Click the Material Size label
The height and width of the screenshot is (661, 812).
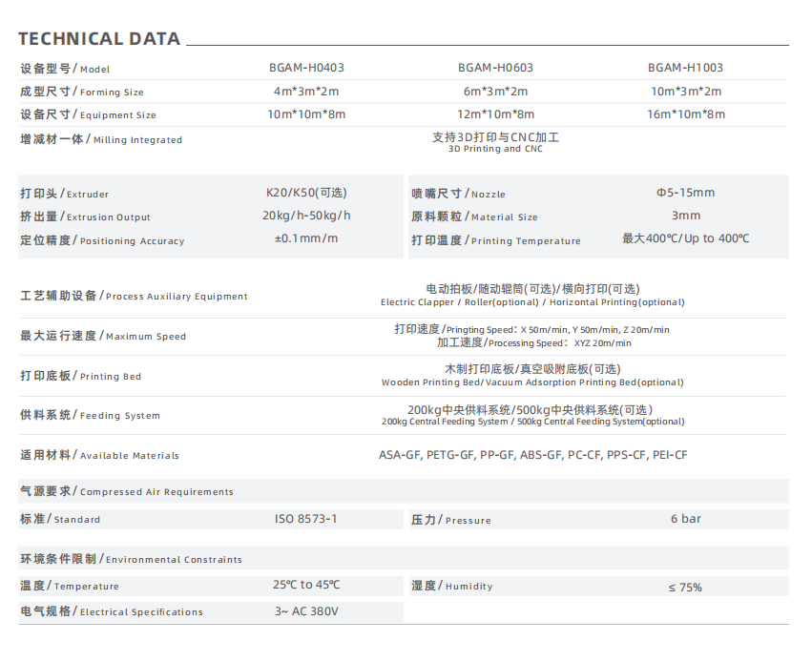pyautogui.click(x=474, y=217)
